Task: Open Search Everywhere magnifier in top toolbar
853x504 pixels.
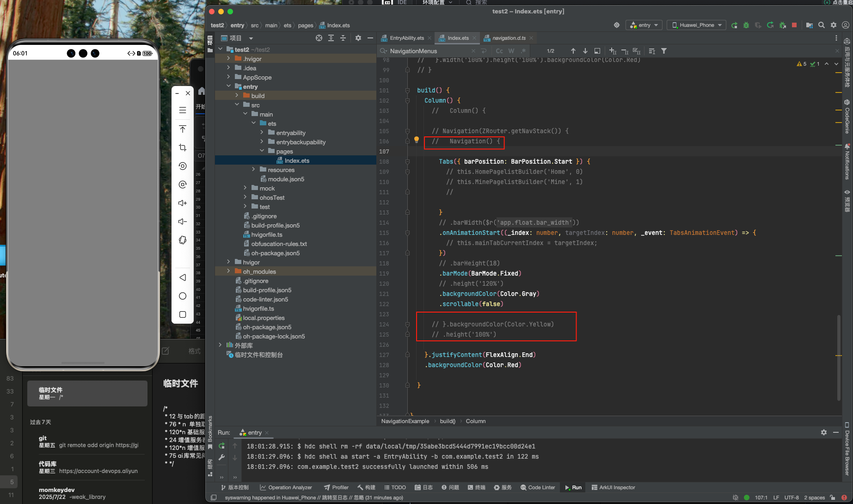Action: click(x=822, y=25)
